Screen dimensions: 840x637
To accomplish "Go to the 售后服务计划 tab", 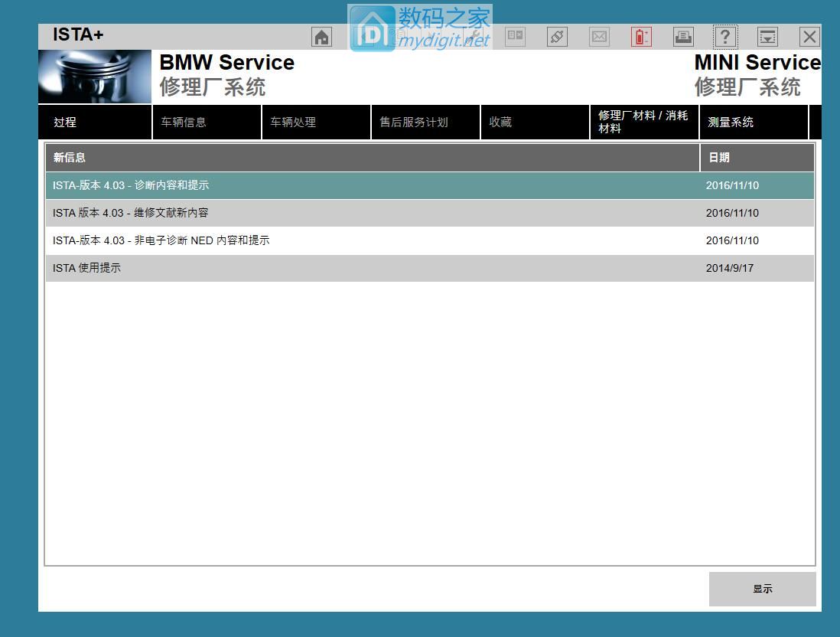I will click(426, 122).
